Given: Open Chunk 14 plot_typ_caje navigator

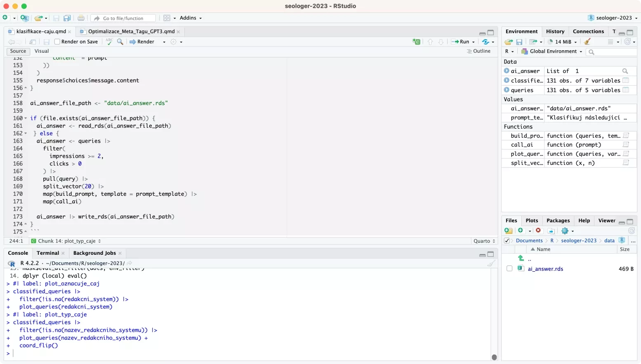Looking at the screenshot, I should tap(66, 241).
